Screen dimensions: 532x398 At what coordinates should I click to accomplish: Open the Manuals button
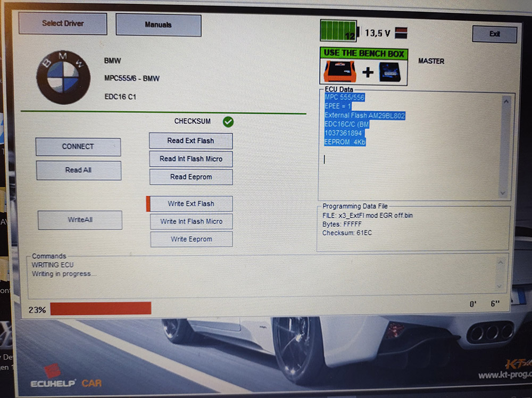point(159,25)
